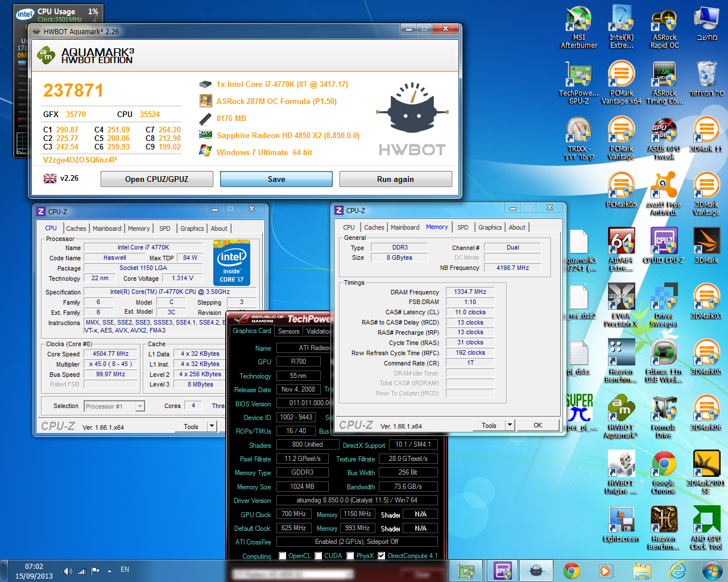
Task: Click OK in the CPU-Z Memory window
Action: pos(537,425)
